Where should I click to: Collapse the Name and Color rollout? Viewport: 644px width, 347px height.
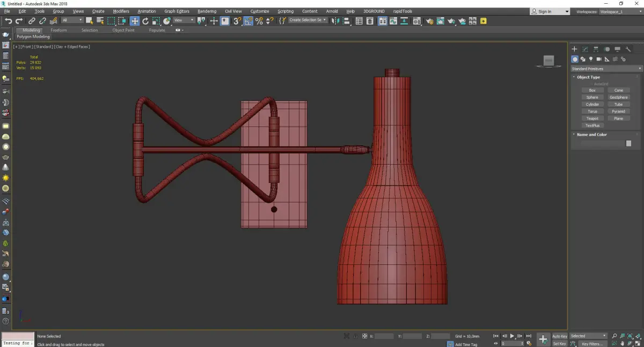coord(591,135)
